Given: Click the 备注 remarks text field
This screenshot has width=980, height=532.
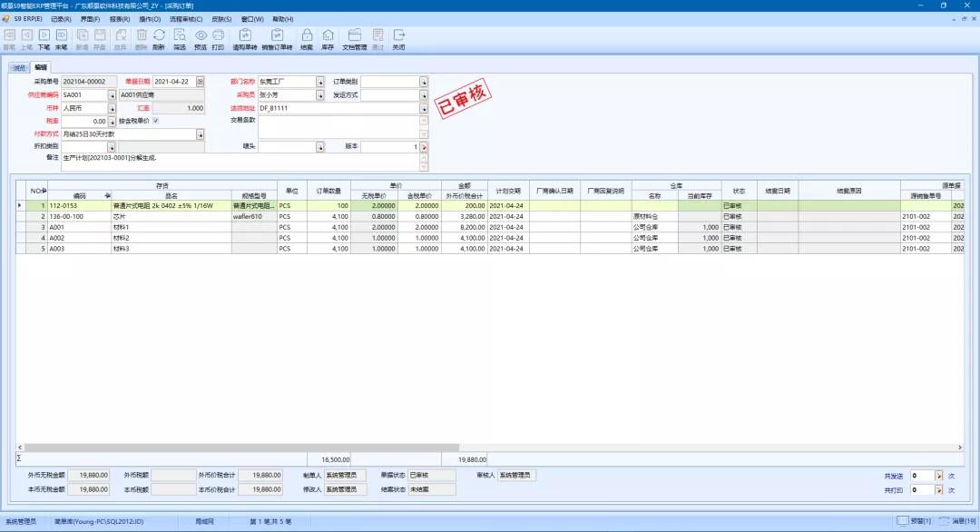Looking at the screenshot, I should click(x=236, y=158).
